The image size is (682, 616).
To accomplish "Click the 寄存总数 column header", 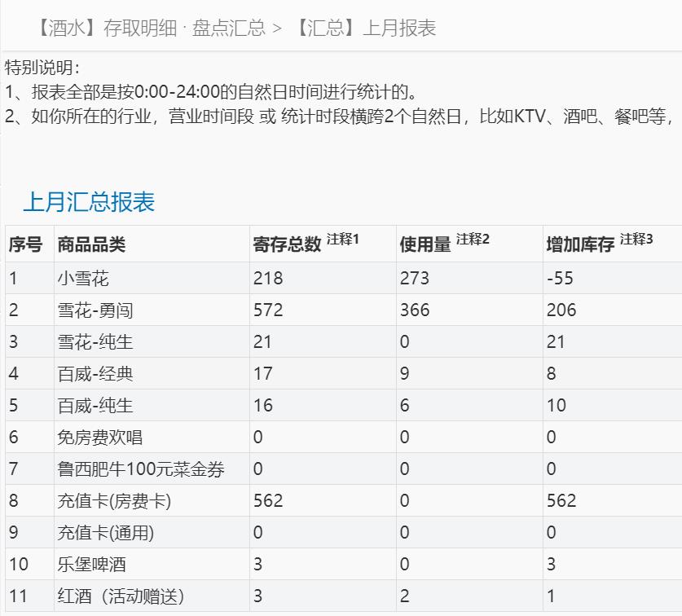I will (287, 244).
